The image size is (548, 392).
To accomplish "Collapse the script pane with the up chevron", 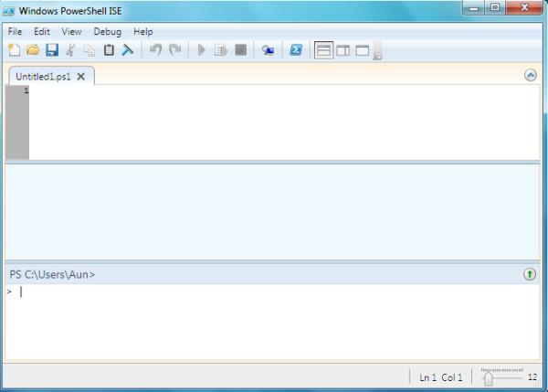I will [x=531, y=76].
